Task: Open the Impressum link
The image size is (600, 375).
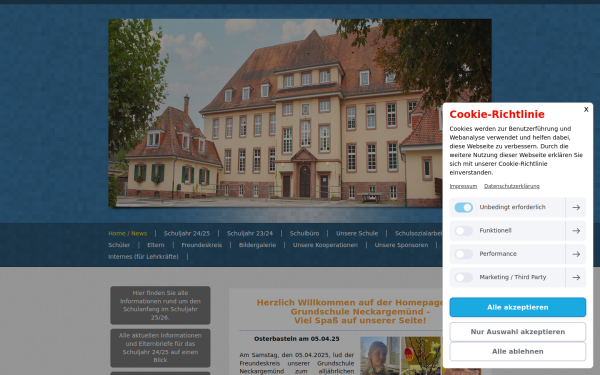Action: 463,186
